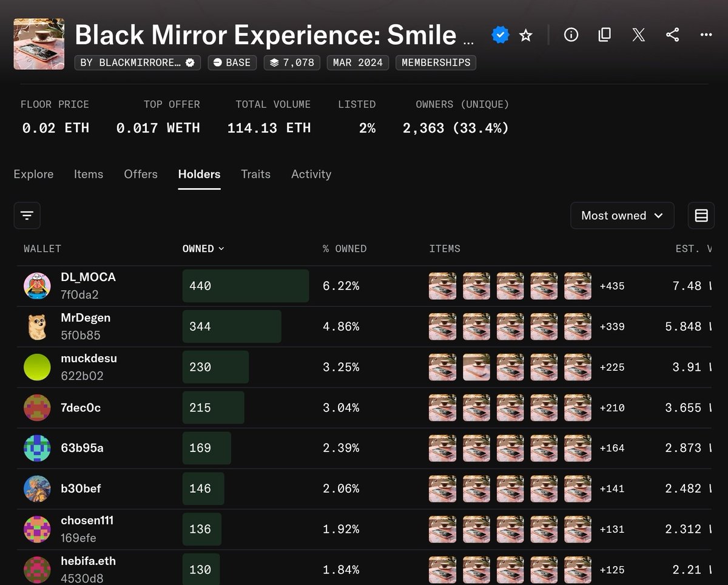The image size is (728, 585).
Task: Click the 2,363 (33.4%) unique owners value
Action: (456, 128)
